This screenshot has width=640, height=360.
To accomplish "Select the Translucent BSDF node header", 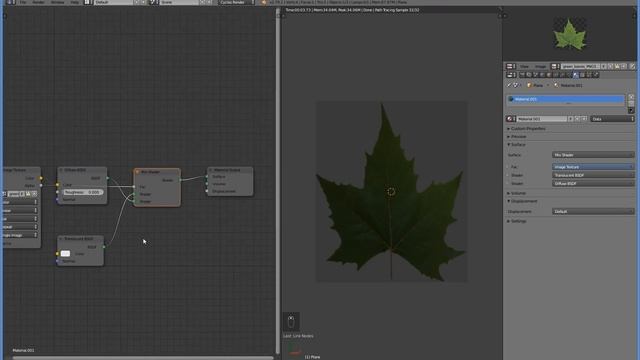I will 80,239.
